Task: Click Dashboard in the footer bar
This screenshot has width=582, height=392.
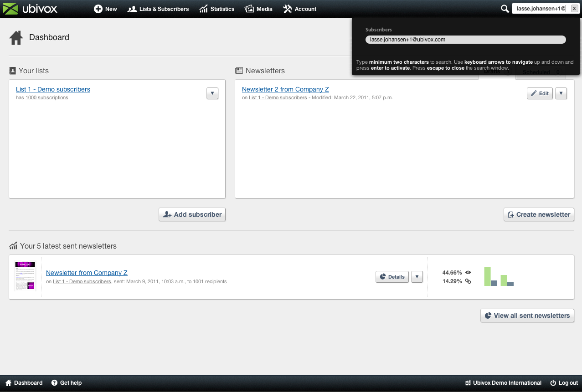Action: (x=24, y=383)
